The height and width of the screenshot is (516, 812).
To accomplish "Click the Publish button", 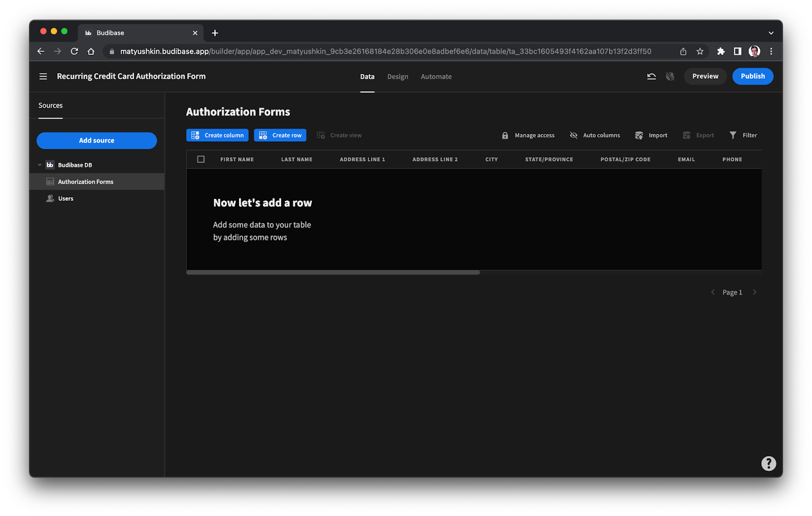I will click(x=752, y=76).
